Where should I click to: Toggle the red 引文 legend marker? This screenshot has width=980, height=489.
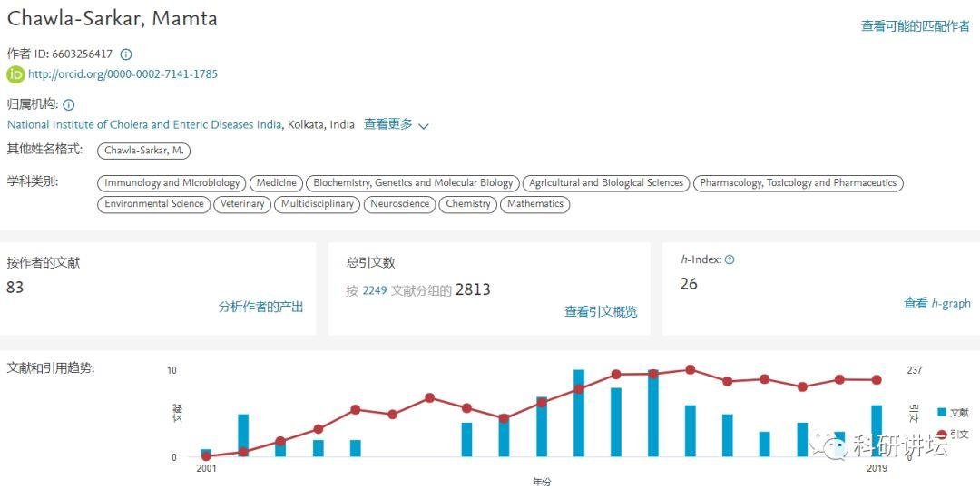941,435
